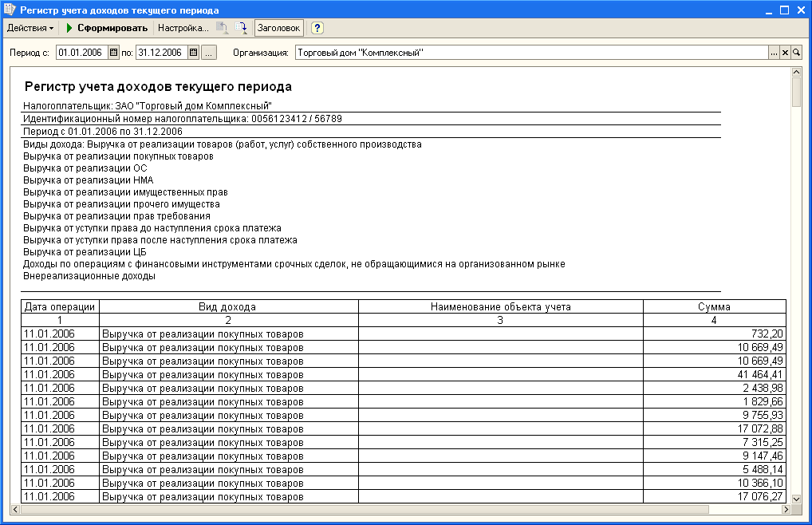Click the Налогоплательщик line in report
The width and height of the screenshot is (812, 525).
tap(147, 105)
